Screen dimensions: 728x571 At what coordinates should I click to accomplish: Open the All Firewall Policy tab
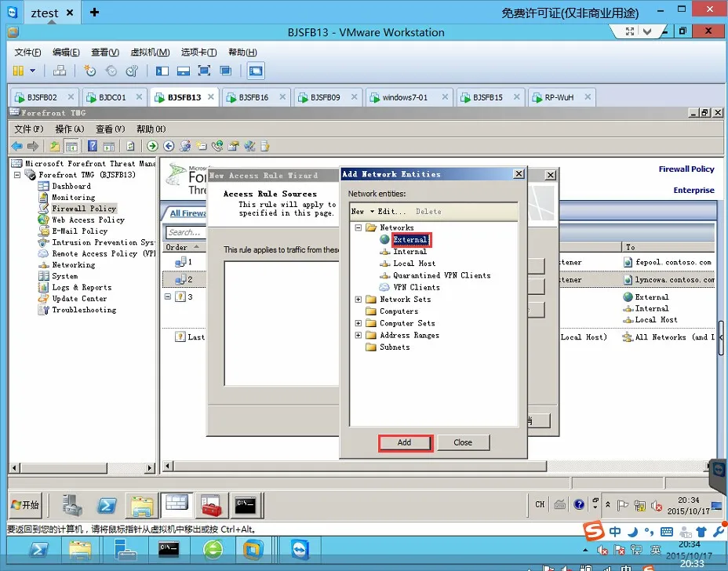pyautogui.click(x=187, y=213)
